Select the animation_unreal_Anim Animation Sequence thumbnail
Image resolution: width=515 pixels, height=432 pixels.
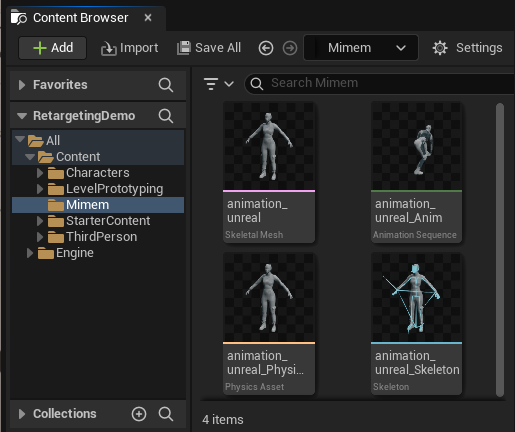coord(417,146)
